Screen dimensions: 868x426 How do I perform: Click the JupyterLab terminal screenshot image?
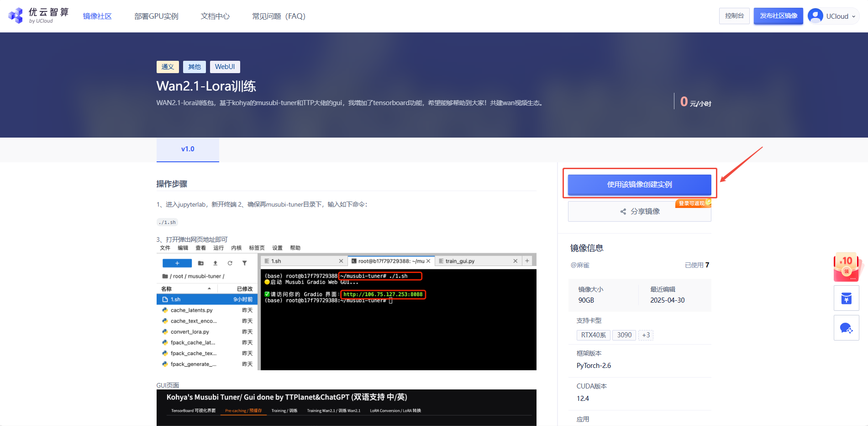click(x=347, y=307)
